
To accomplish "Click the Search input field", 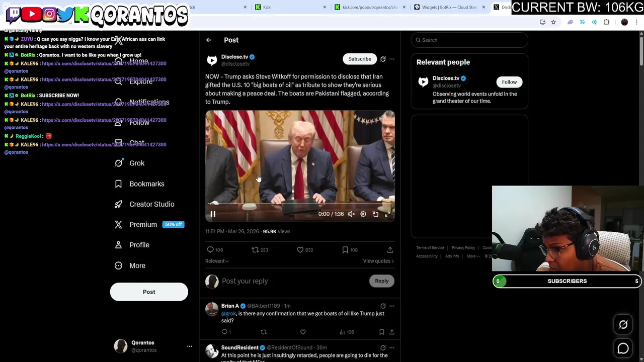I will pyautogui.click(x=469, y=40).
